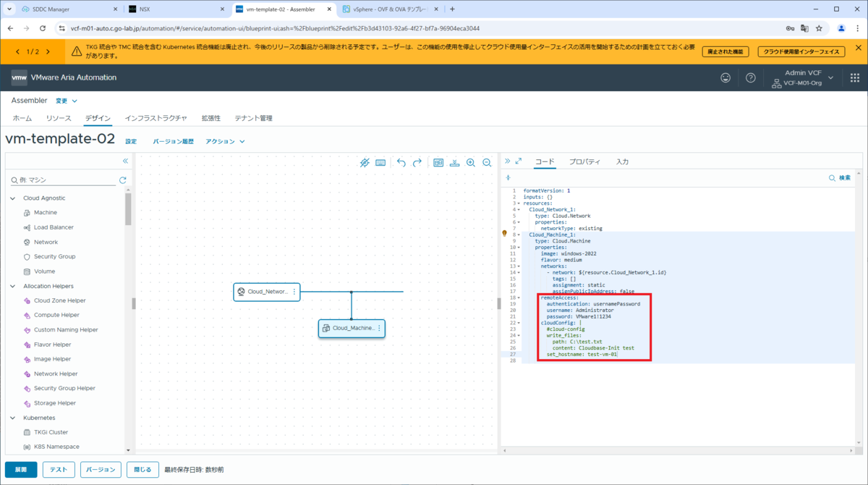Viewport: 868px width, 485px height.
Task: Open code search with the 検索 magnifier
Action: tap(840, 177)
